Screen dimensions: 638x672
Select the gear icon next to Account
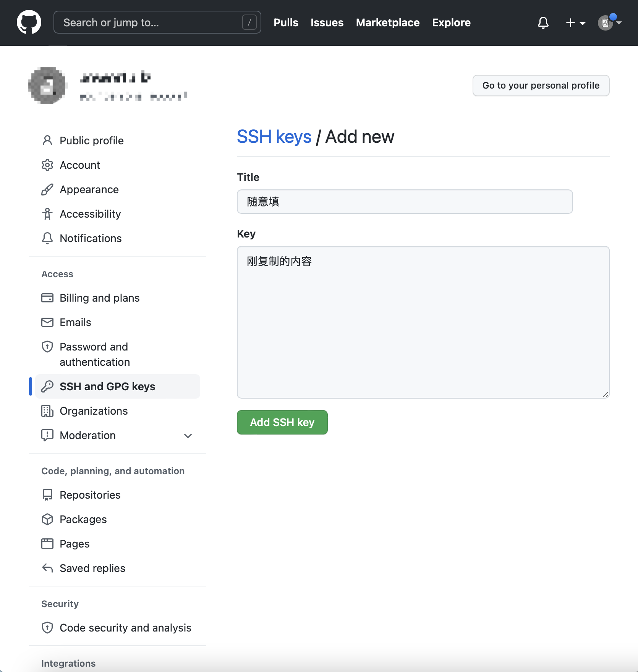click(47, 165)
